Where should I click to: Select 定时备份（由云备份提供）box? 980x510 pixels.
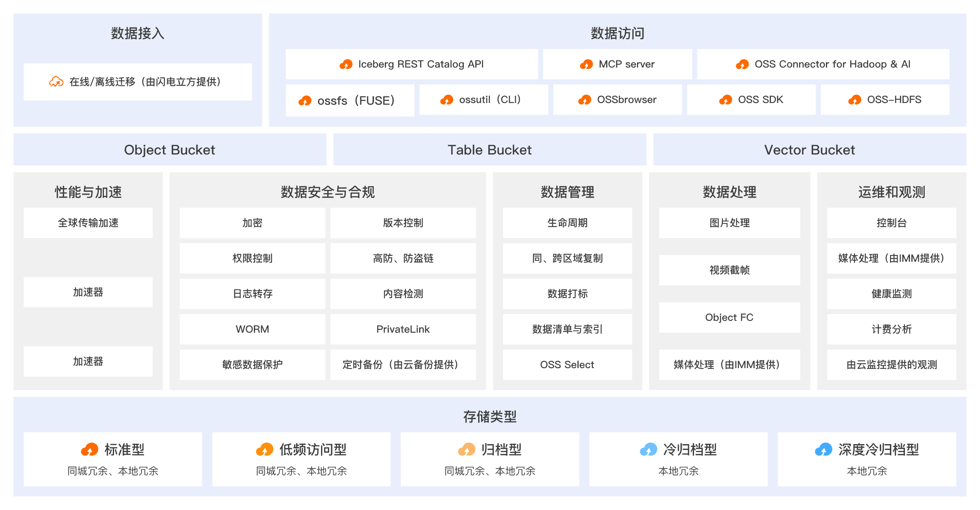[x=403, y=365]
